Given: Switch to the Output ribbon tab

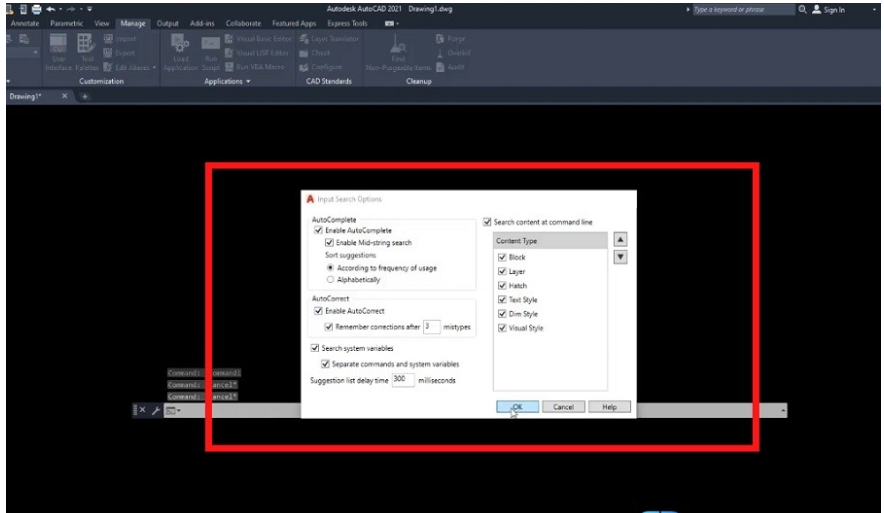Looking at the screenshot, I should (x=165, y=22).
